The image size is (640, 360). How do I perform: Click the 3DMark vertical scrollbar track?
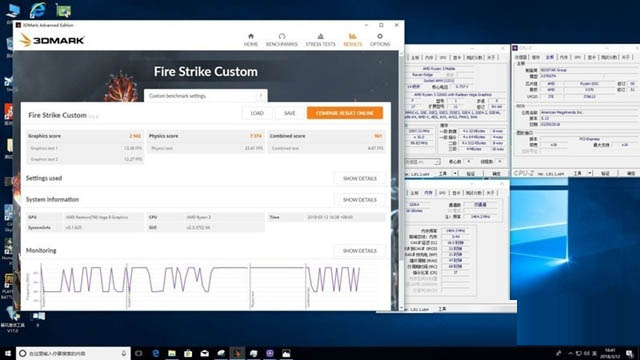coord(401,180)
